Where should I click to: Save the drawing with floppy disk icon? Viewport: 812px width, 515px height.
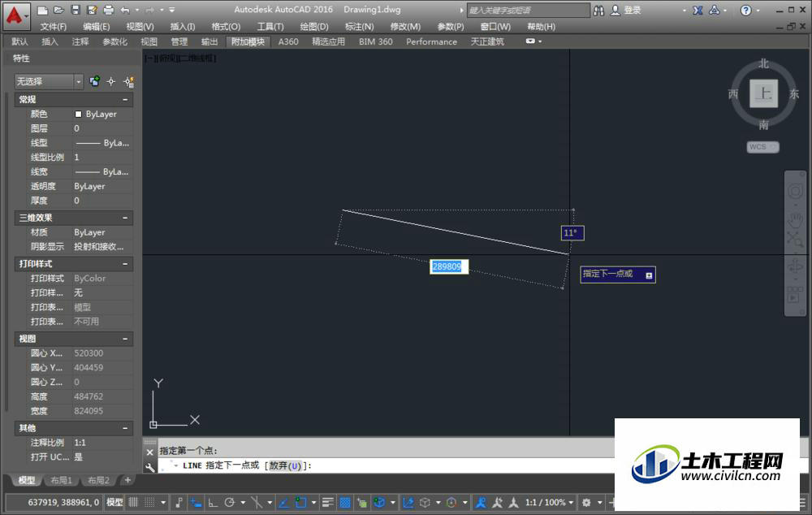click(75, 10)
